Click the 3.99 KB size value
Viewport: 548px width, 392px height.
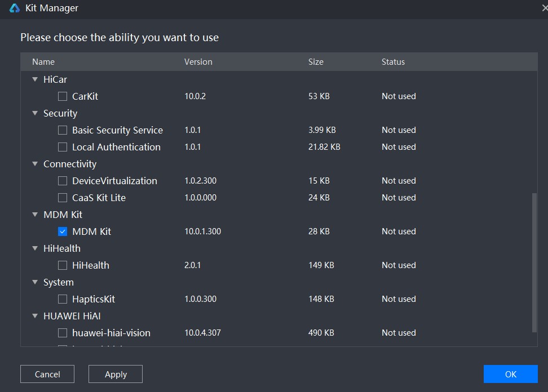coord(322,130)
